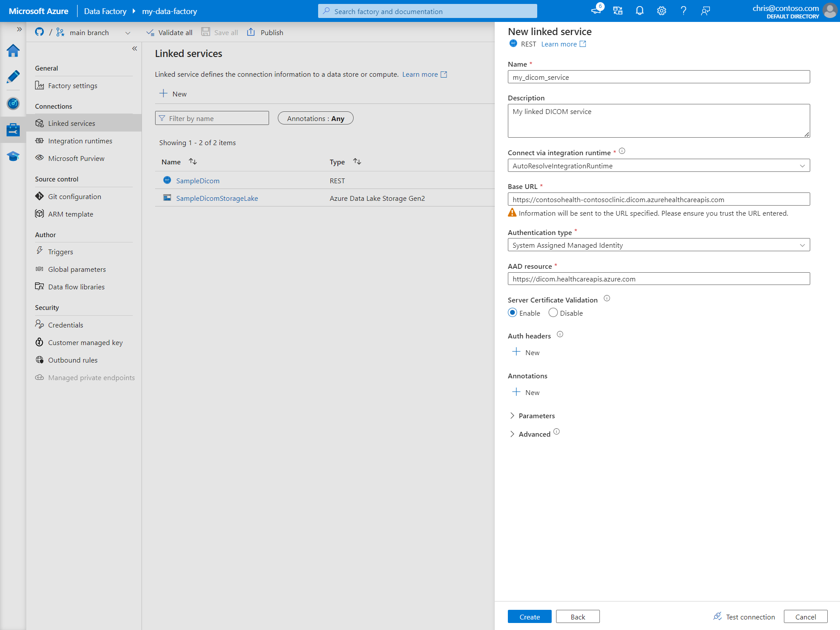The height and width of the screenshot is (630, 840).
Task: Open settings gear in top bar
Action: coord(661,11)
